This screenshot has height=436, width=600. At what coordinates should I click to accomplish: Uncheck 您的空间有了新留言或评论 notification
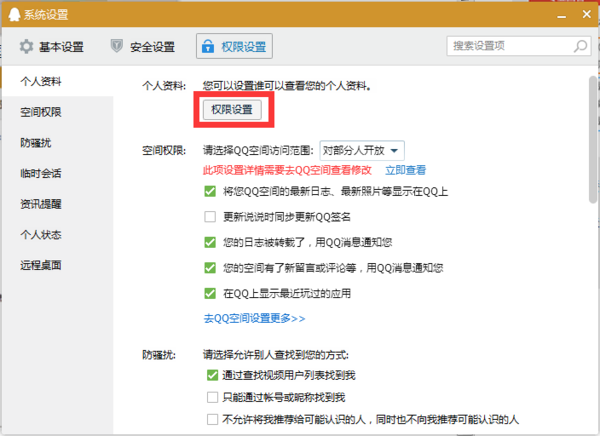[x=210, y=268]
